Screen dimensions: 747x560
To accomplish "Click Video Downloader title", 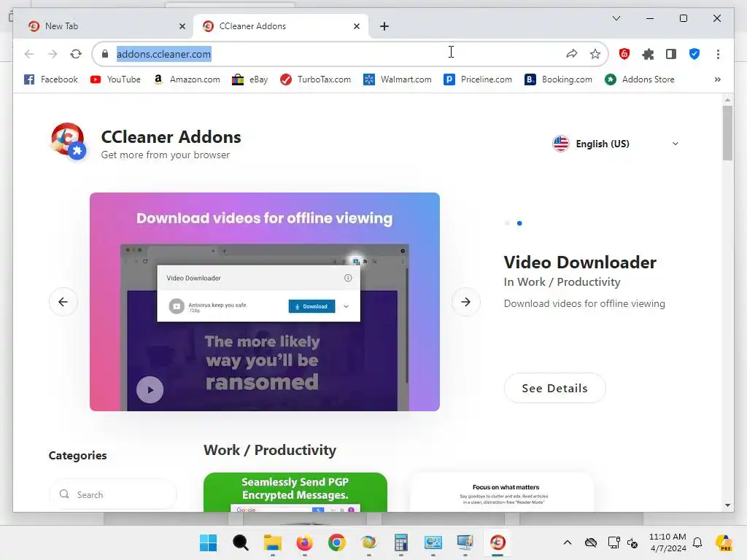I will pos(580,262).
